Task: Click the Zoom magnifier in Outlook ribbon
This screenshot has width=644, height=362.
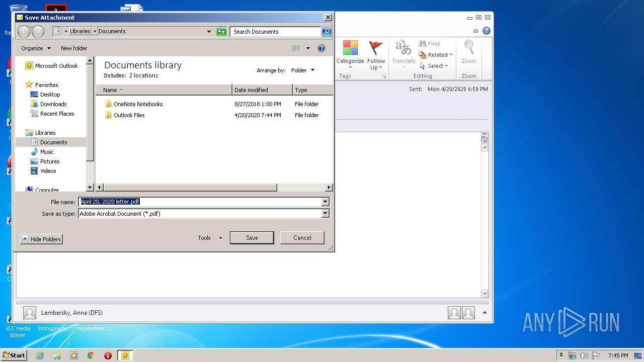Action: (469, 48)
